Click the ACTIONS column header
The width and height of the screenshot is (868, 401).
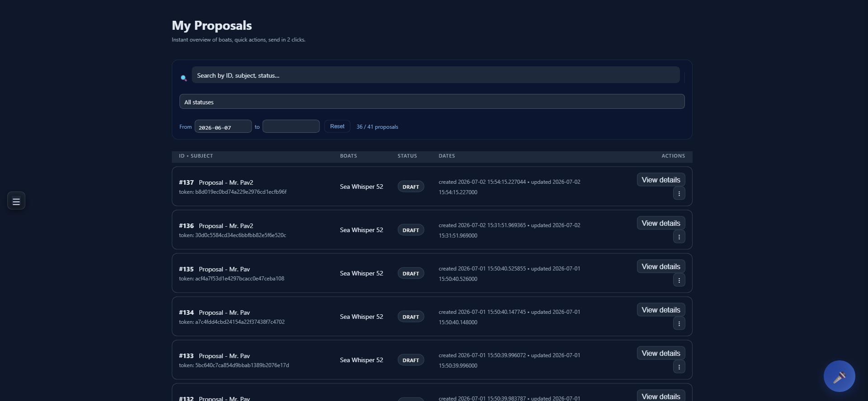pos(673,156)
